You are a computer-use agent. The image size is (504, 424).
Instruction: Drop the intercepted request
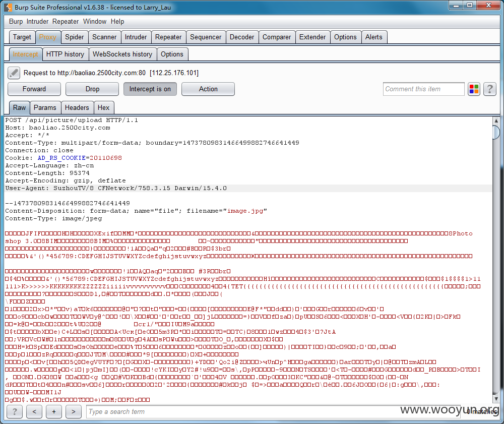tap(92, 89)
